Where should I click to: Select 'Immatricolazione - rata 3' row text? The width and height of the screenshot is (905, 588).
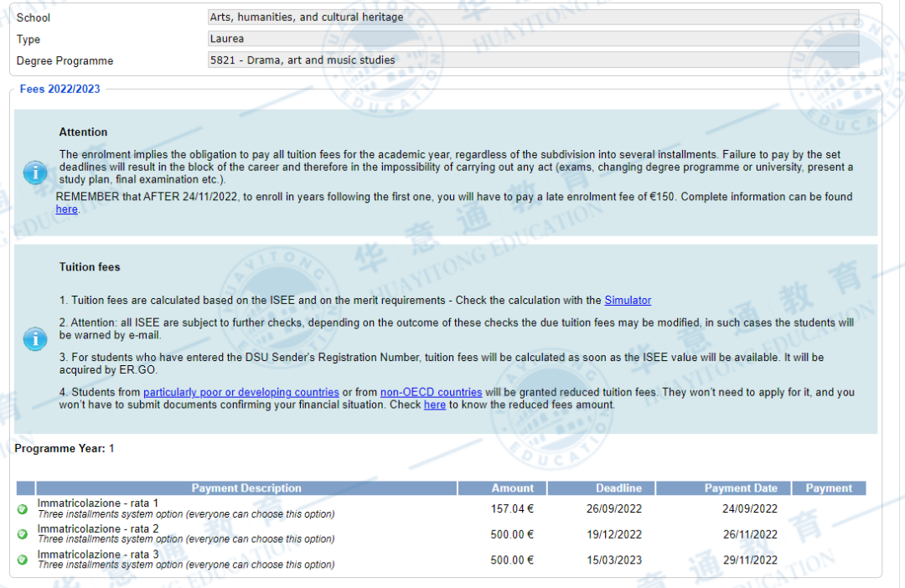(x=97, y=554)
